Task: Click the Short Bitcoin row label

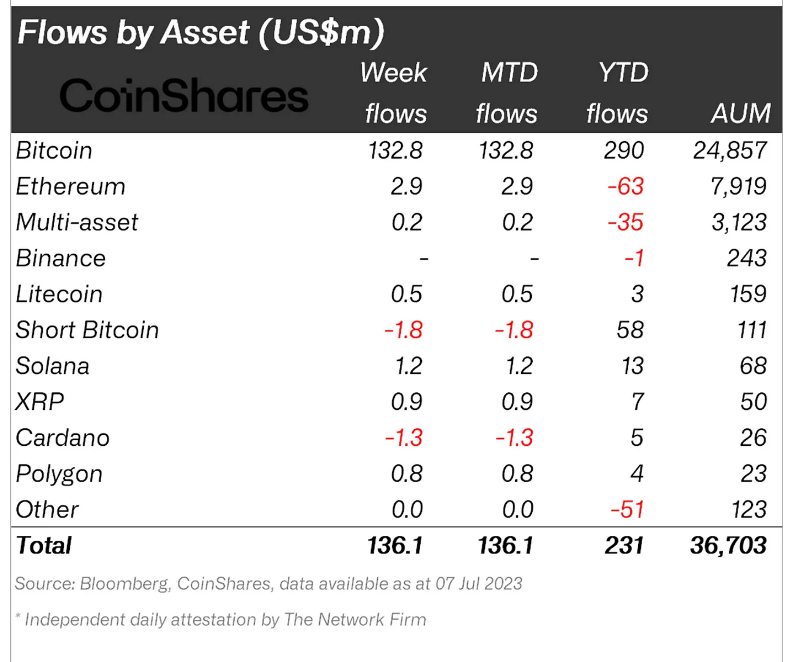Action: [x=87, y=330]
